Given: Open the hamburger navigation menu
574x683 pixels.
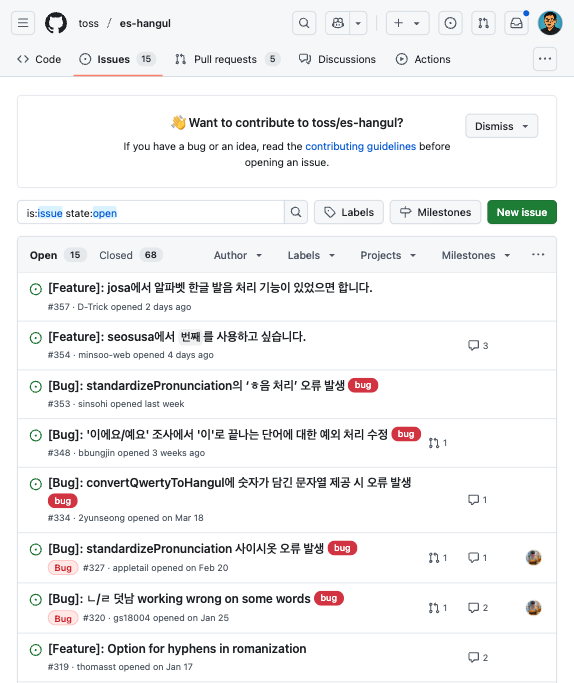Looking at the screenshot, I should coord(23,23).
